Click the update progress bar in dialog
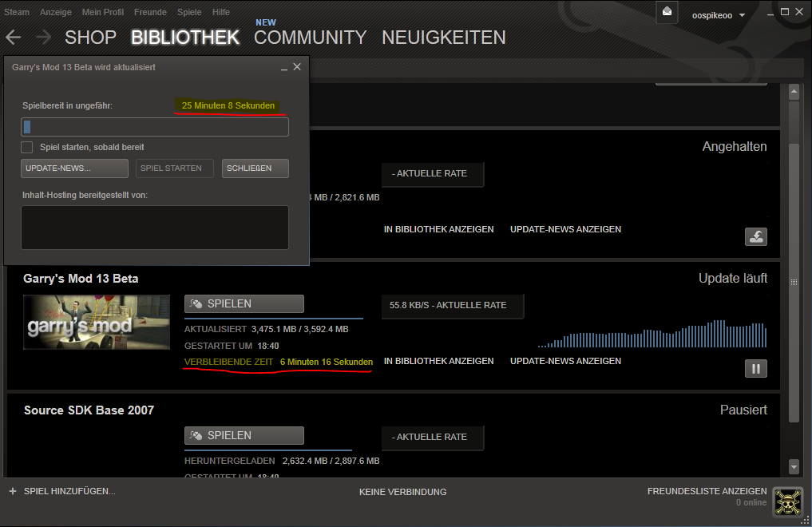The image size is (812, 527). point(155,127)
